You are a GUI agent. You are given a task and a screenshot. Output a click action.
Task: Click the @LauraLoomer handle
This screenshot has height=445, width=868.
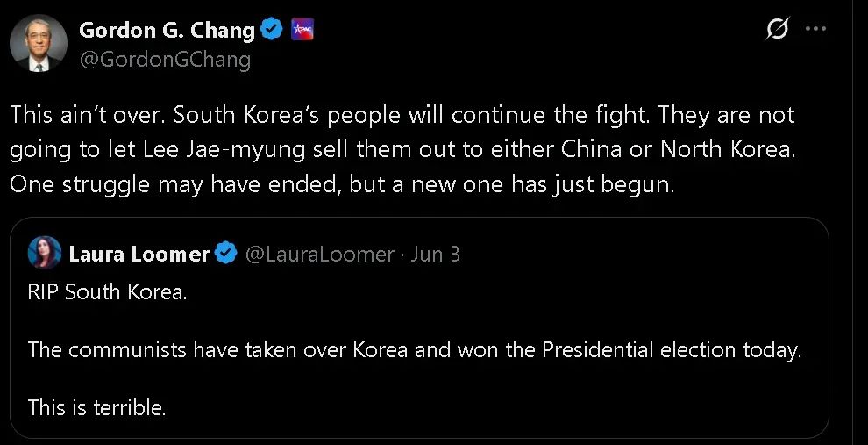point(319,255)
